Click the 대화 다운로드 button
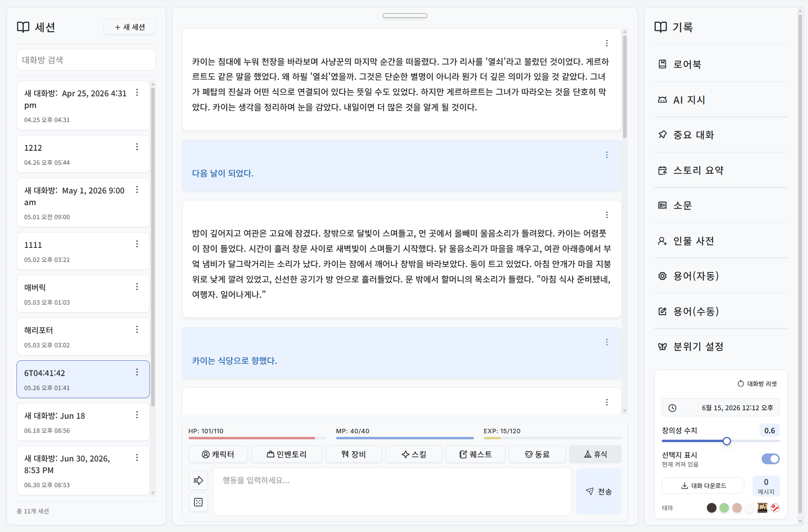The height and width of the screenshot is (532, 808). pos(703,486)
